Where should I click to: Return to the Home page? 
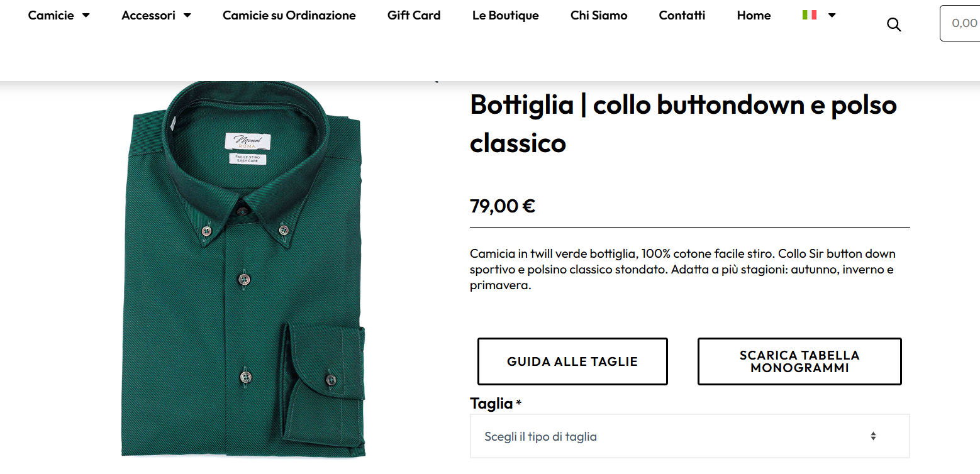pos(754,16)
